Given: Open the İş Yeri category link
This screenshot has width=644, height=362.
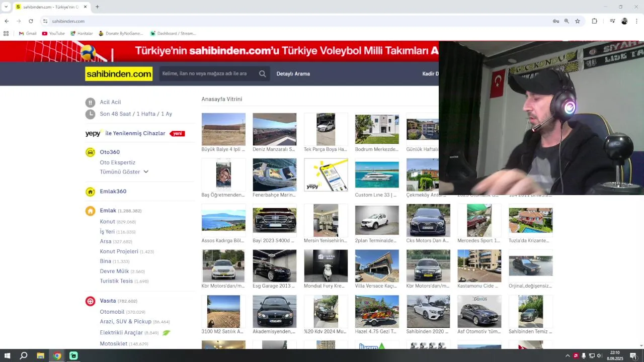Looking at the screenshot, I should click(x=107, y=232).
